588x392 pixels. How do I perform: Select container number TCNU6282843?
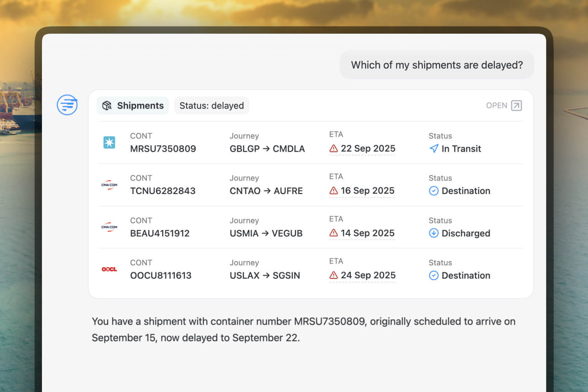[163, 191]
